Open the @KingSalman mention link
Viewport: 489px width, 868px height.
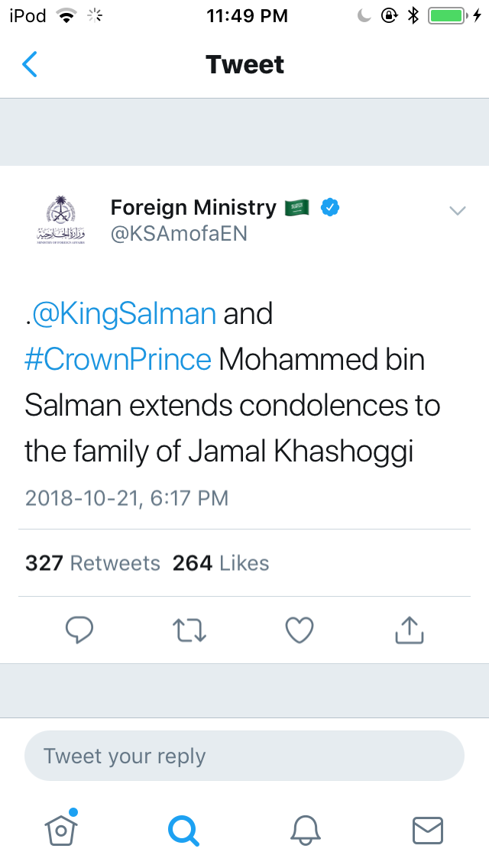[124, 314]
